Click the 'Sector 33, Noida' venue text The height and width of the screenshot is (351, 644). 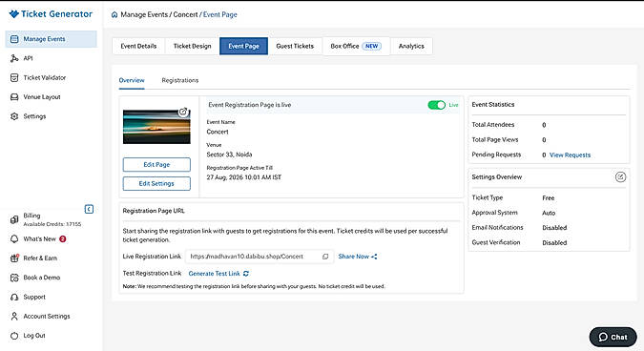[x=229, y=155]
